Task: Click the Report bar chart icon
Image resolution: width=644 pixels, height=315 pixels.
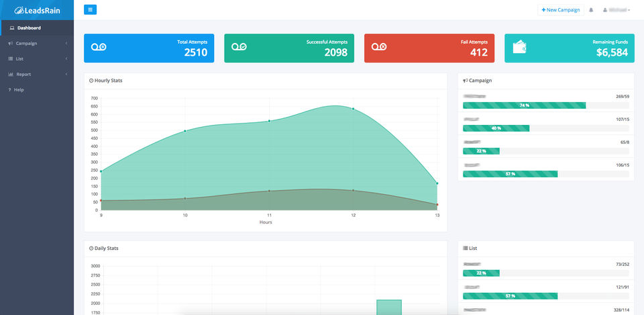Action: (x=11, y=75)
